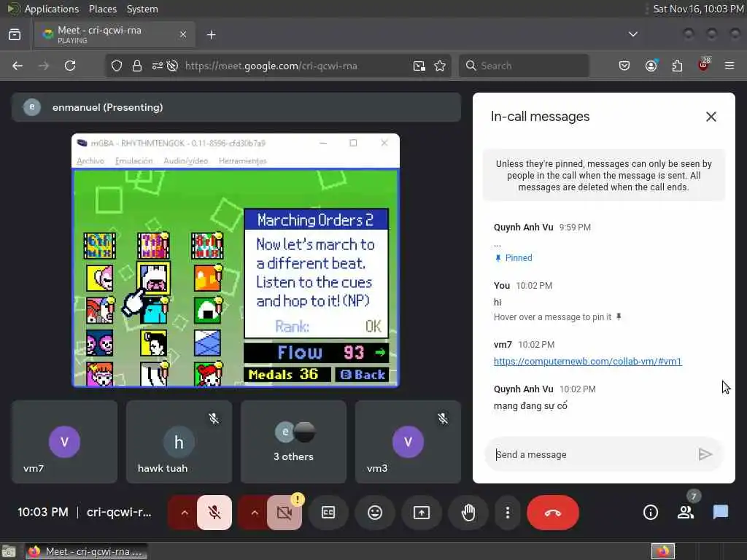
Task: Open uBlock Origin extension icon
Action: [x=703, y=65]
